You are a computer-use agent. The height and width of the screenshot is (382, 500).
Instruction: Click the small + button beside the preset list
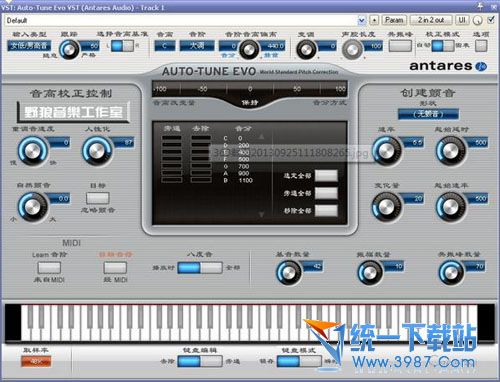click(374, 21)
